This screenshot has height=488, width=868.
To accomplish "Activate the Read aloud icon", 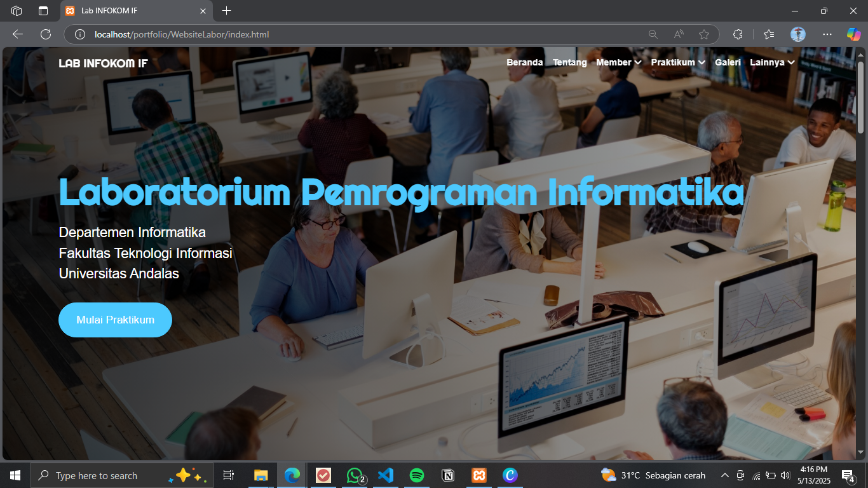I will 679,34.
